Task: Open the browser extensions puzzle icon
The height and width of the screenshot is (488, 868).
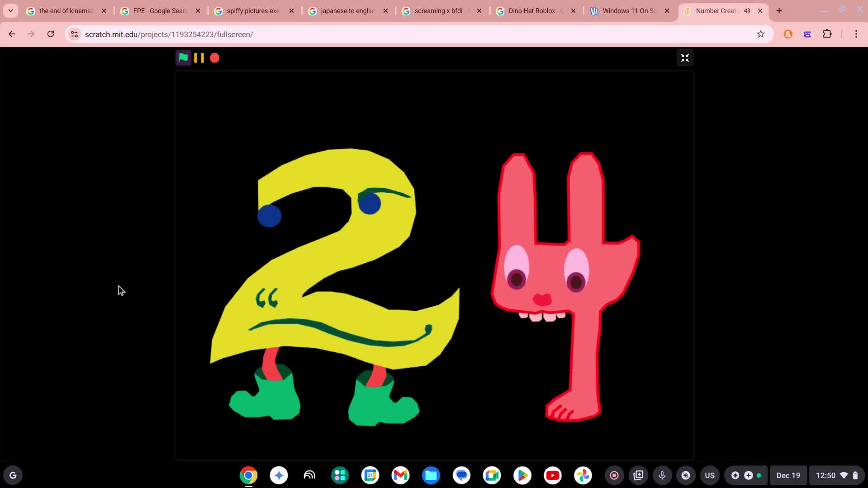Action: point(827,34)
